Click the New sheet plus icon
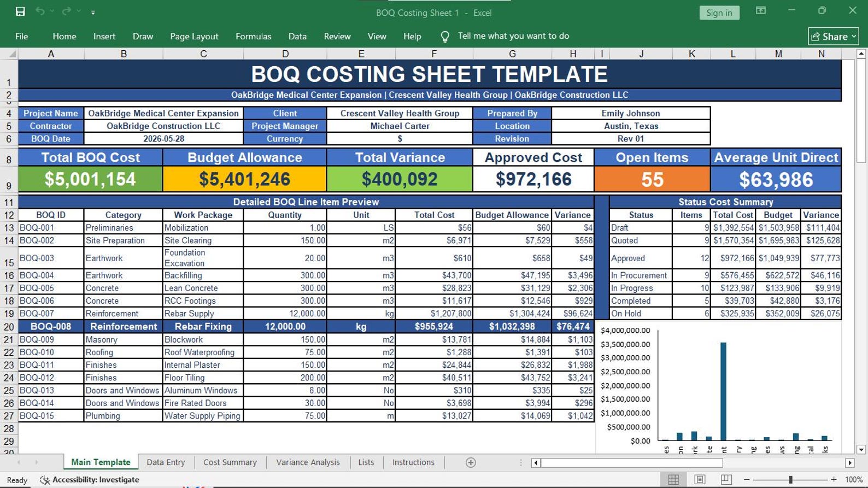This screenshot has height=488, width=868. click(x=471, y=462)
